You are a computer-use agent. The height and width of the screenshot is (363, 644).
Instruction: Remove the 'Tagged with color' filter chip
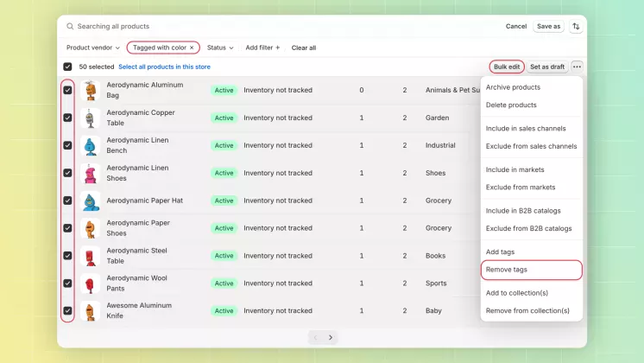pyautogui.click(x=192, y=48)
